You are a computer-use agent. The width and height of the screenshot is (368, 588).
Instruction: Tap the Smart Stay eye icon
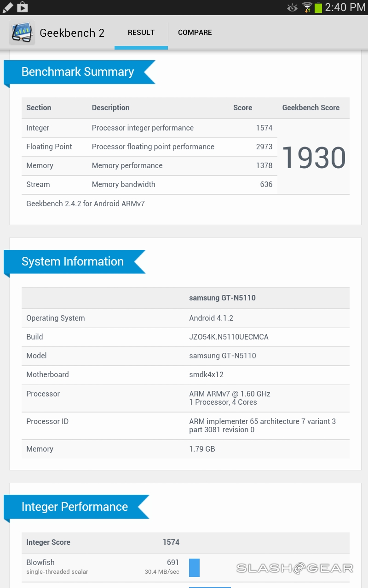tap(292, 7)
